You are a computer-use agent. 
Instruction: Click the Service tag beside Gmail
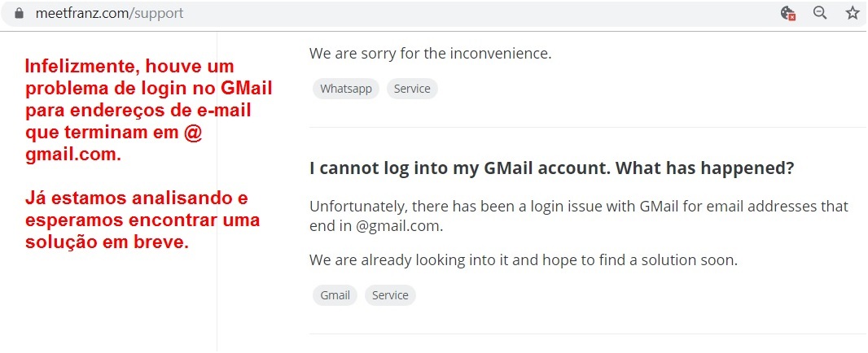[x=390, y=295]
